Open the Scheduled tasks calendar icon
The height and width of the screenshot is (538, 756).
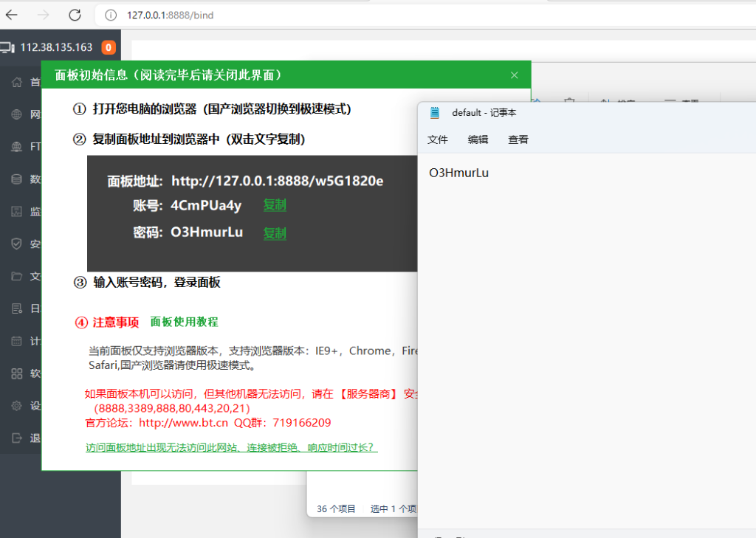17,341
